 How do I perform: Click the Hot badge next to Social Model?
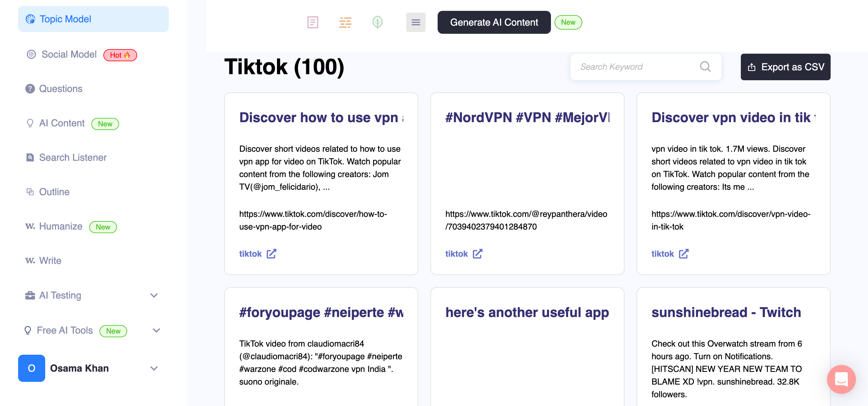point(120,55)
